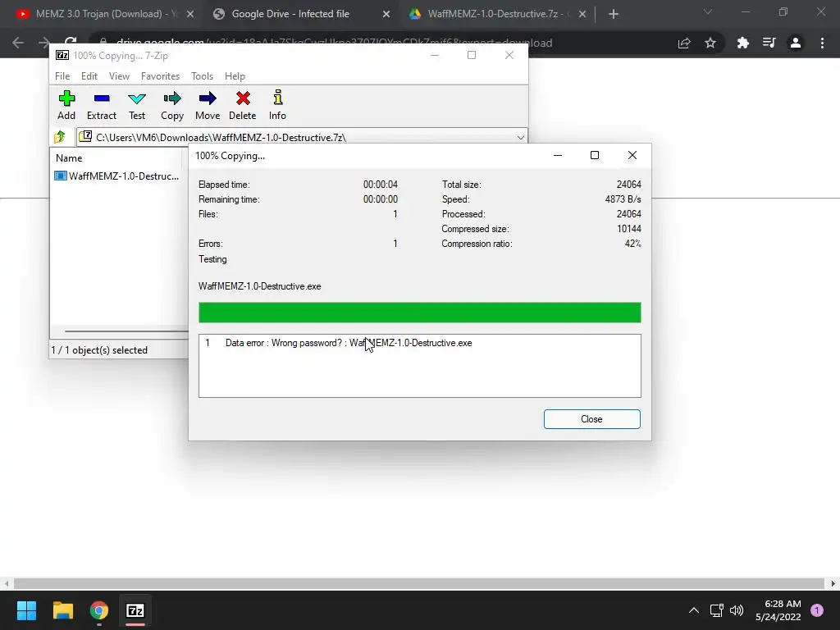
Task: Open Chrome profile avatar
Action: (x=796, y=43)
